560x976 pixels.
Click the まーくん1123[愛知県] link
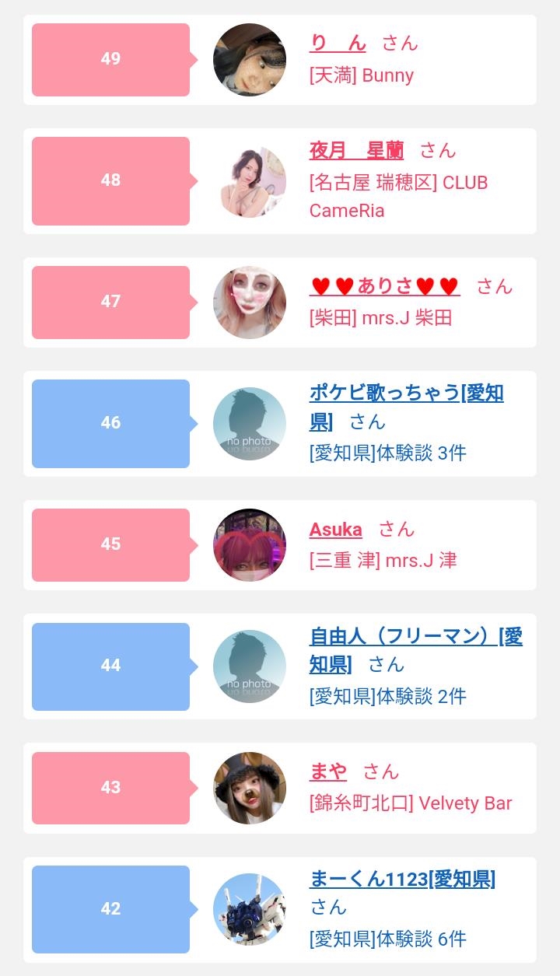(402, 880)
